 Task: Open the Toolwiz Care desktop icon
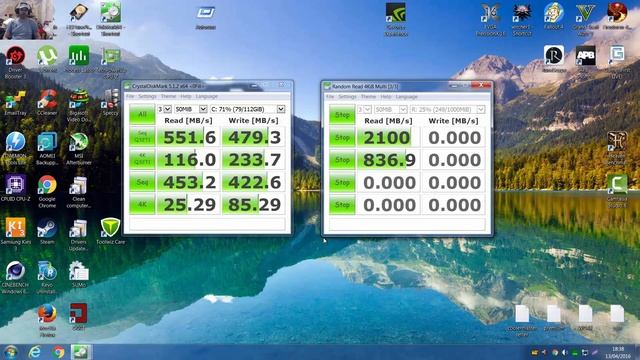pos(111,231)
